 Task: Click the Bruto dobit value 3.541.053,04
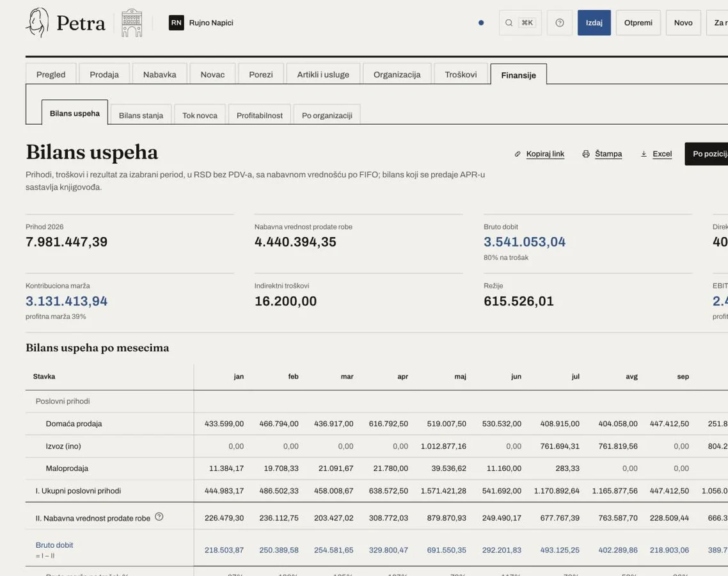point(525,241)
